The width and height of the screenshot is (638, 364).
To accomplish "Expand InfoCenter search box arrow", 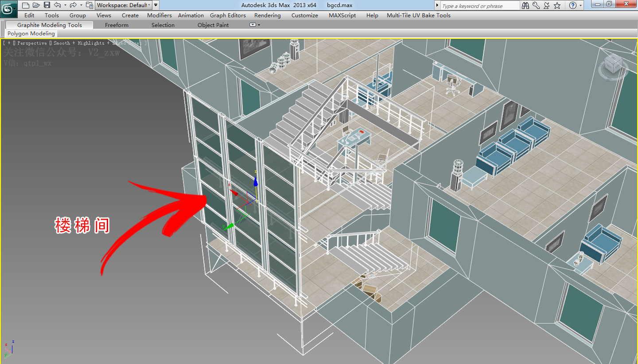I will [437, 6].
